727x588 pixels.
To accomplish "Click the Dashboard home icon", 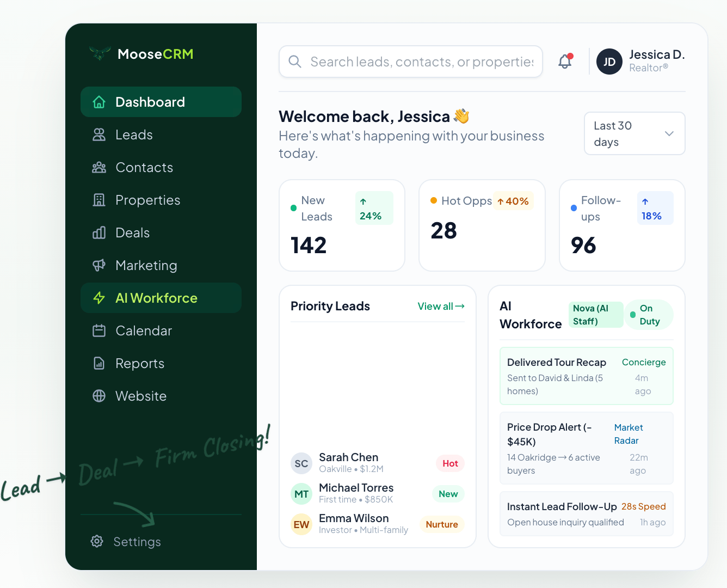I will click(99, 102).
